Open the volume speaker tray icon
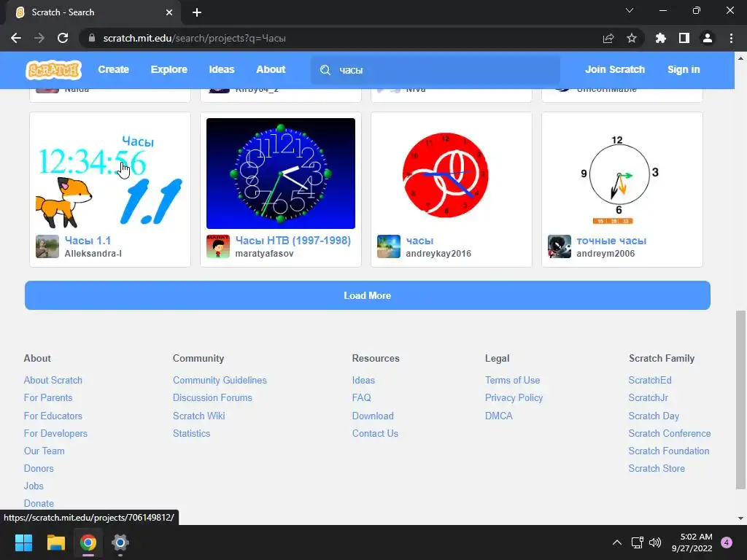Image resolution: width=747 pixels, height=560 pixels. tap(656, 542)
